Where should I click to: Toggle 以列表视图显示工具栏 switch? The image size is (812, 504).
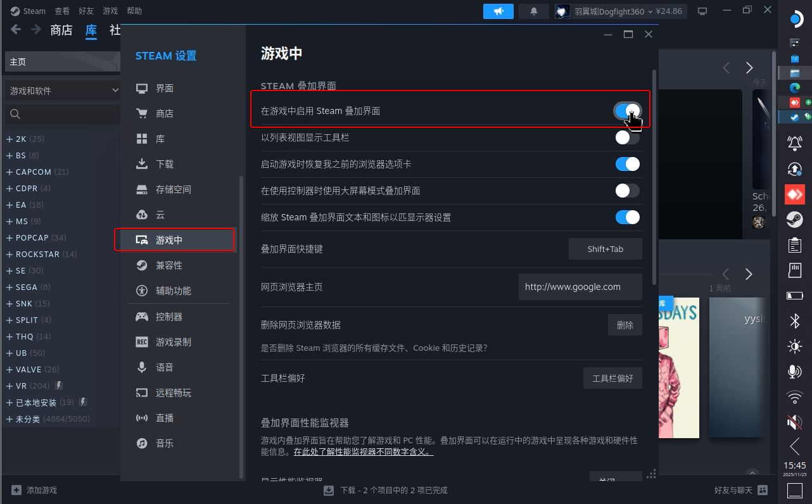627,137
